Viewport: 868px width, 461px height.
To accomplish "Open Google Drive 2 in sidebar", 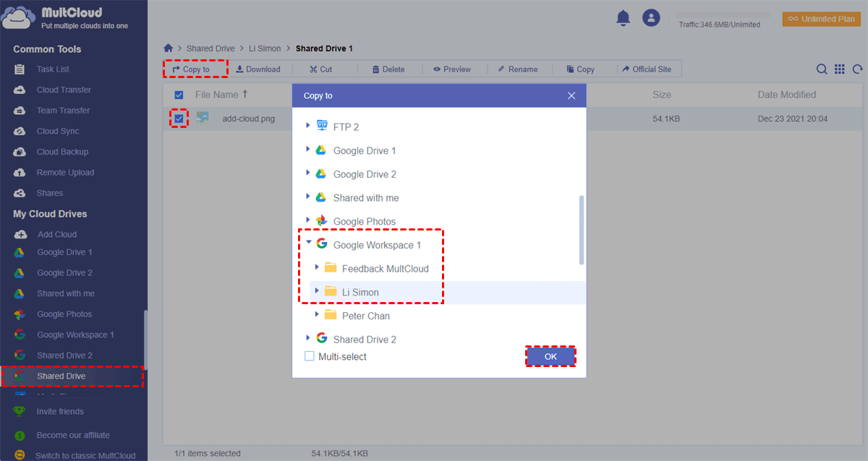I will click(64, 273).
